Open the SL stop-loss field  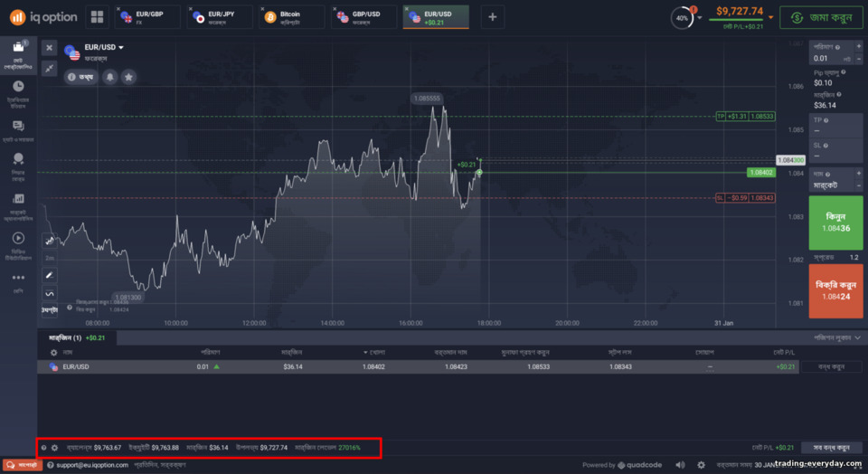click(835, 151)
